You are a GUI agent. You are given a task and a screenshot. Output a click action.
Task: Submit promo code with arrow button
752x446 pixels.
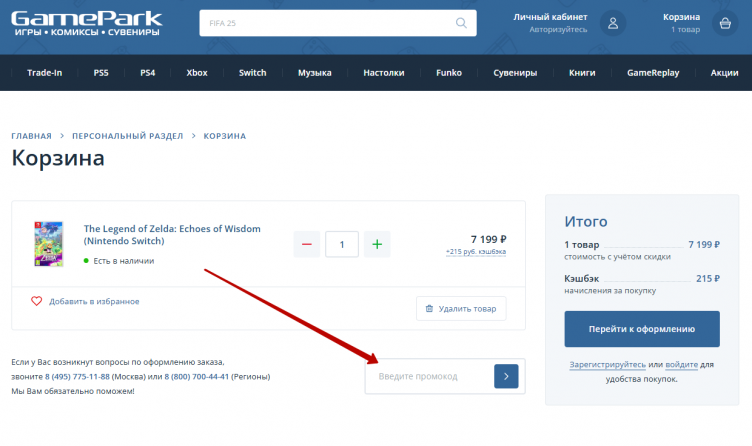point(506,376)
